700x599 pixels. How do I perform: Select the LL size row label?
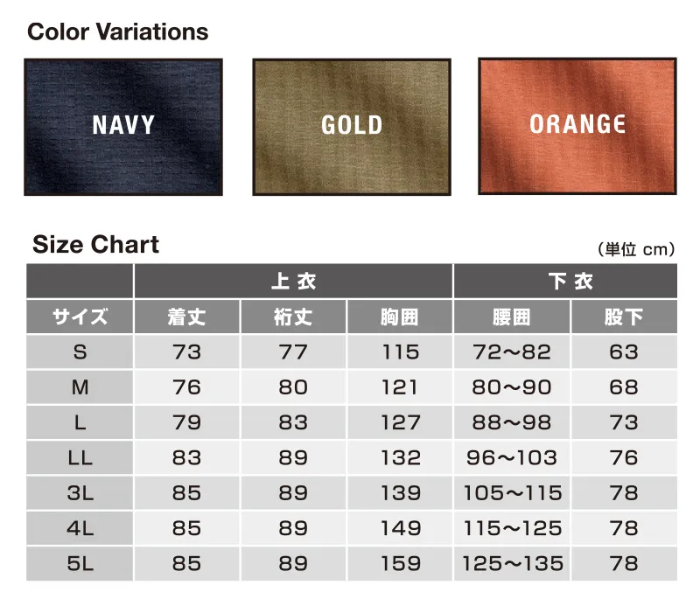tap(80, 457)
